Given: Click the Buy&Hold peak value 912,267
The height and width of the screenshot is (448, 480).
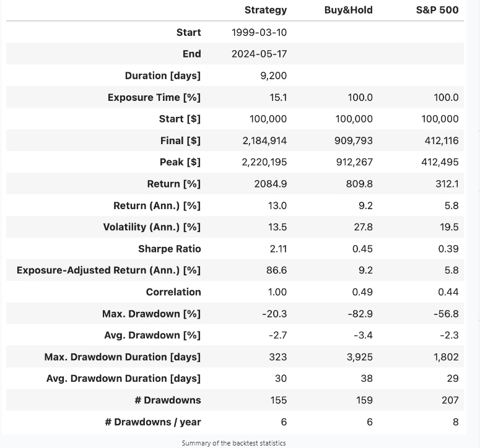Looking at the screenshot, I should tap(354, 162).
